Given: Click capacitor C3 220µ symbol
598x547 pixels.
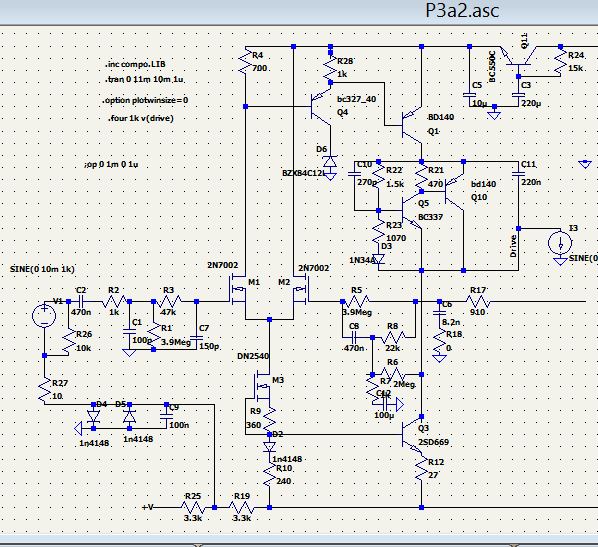Looking at the screenshot, I should click(x=518, y=95).
